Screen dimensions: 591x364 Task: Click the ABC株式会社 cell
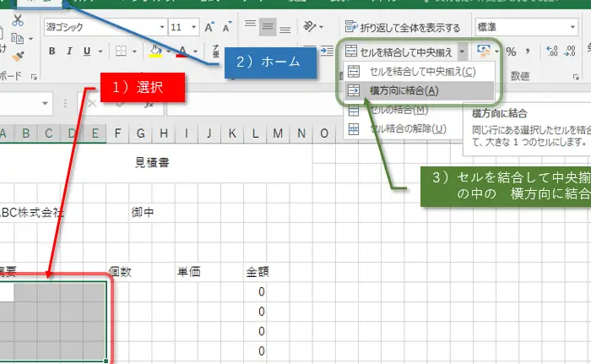pyautogui.click(x=32, y=212)
